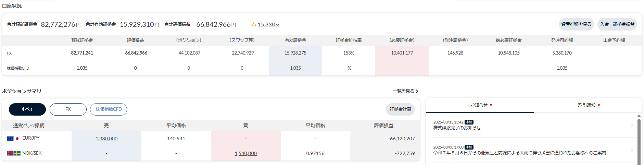Viewport: 644px width, 165px height.
Task: Switch to the 取引通知 tab
Action: 587,105
